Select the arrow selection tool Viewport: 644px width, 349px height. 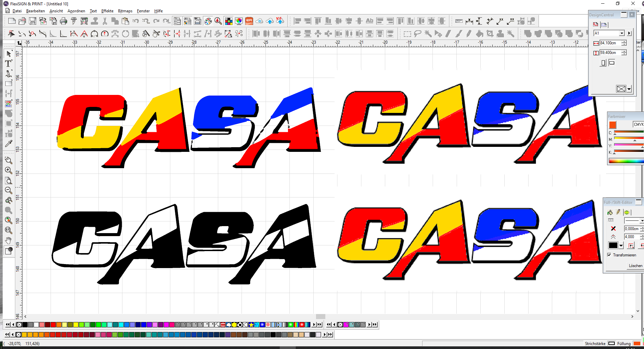[x=9, y=54]
